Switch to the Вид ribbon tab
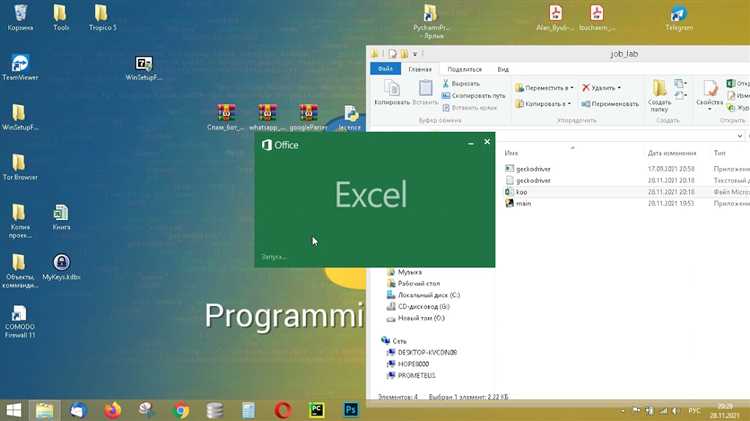The image size is (750, 421). point(503,69)
